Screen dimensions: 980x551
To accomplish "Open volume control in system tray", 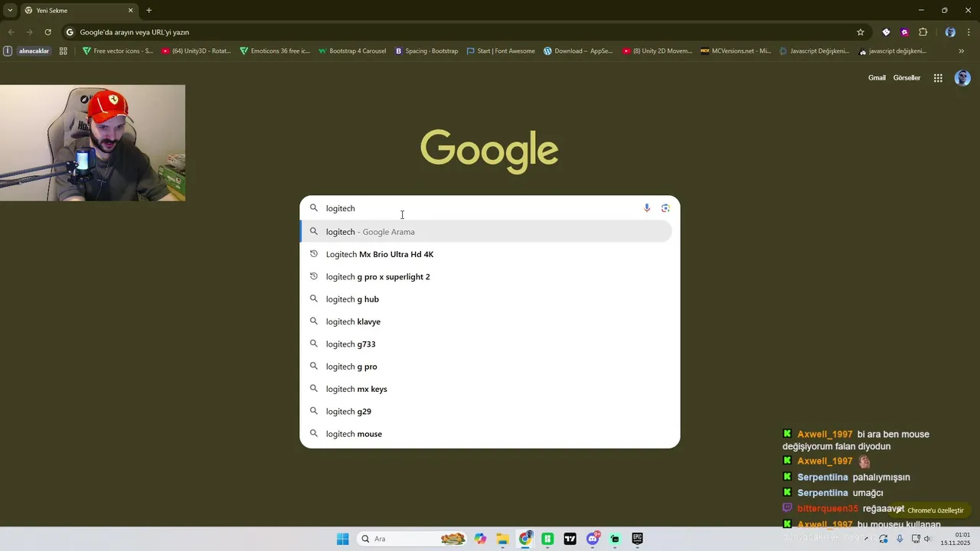I will pos(927,539).
